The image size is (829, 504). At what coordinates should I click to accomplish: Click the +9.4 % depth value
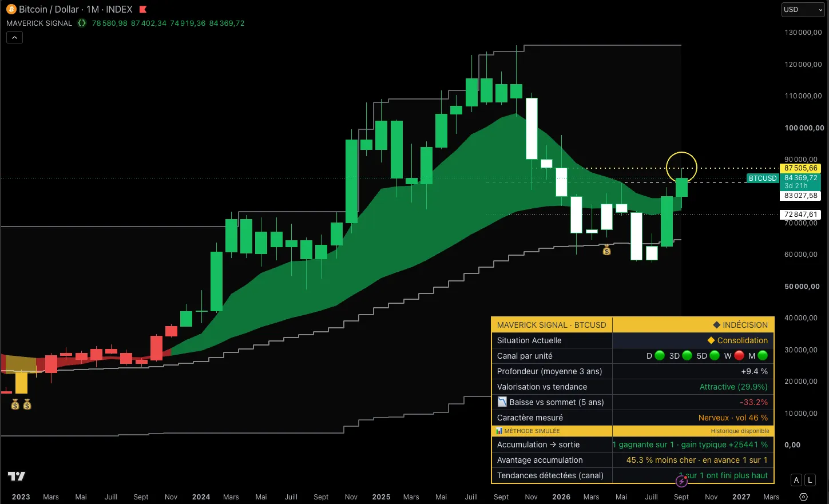point(755,371)
